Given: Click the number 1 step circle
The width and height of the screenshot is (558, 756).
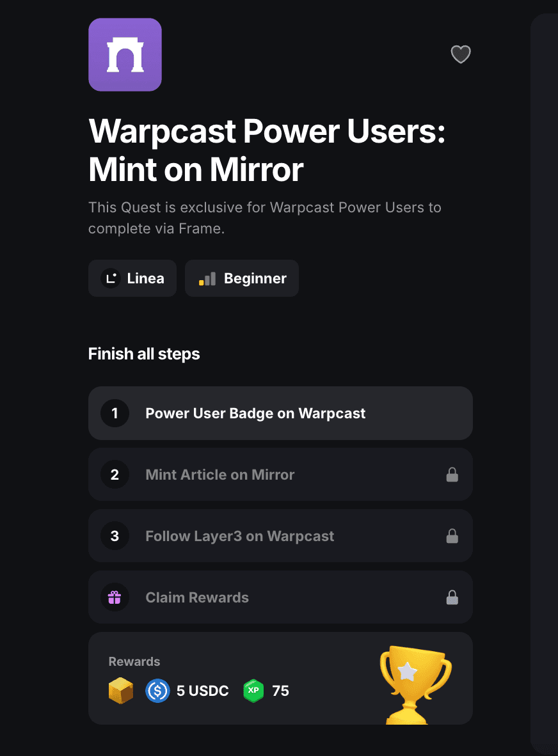Looking at the screenshot, I should (115, 413).
